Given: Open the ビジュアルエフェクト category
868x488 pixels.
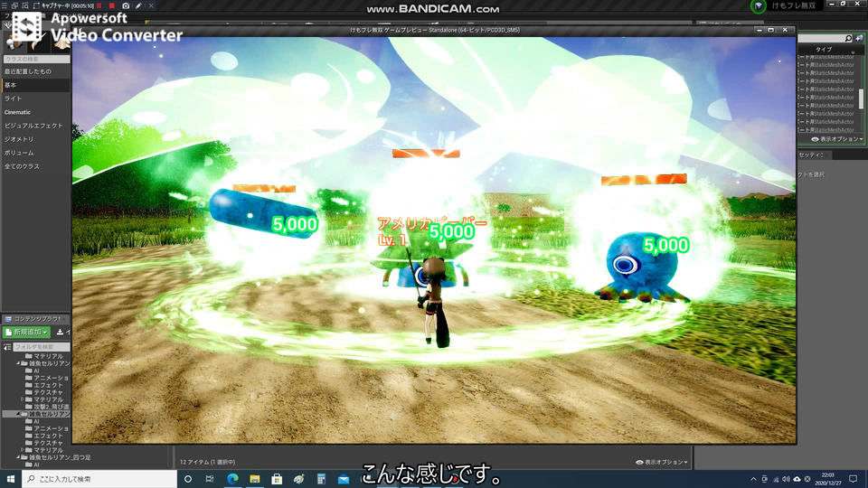Looking at the screenshot, I should (35, 126).
